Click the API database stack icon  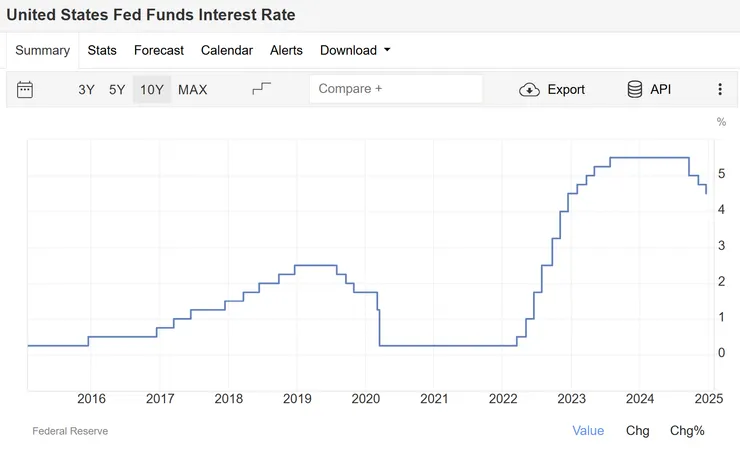pos(635,89)
